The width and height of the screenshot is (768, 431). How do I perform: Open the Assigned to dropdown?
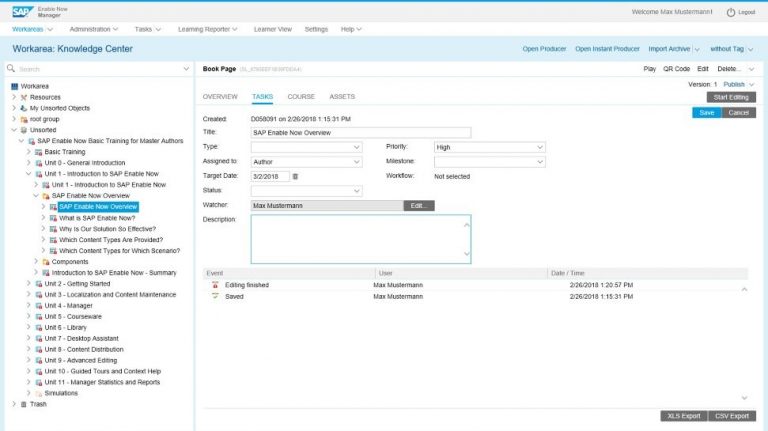(x=306, y=161)
